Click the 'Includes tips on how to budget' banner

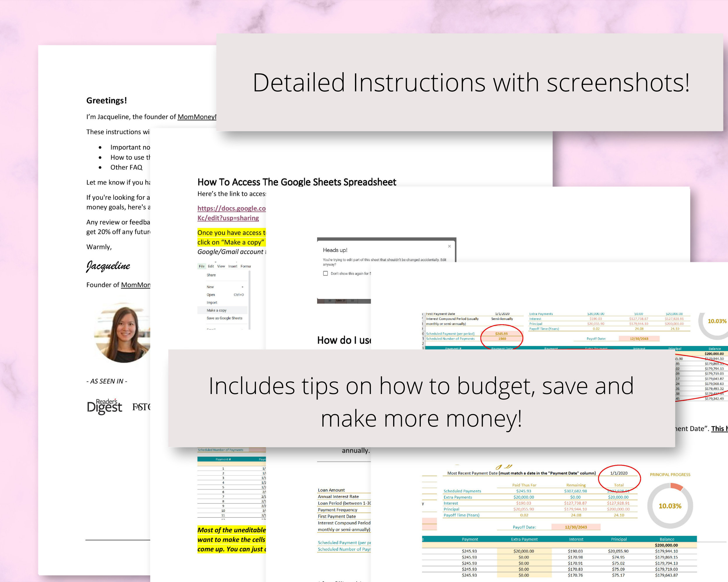coord(421,398)
